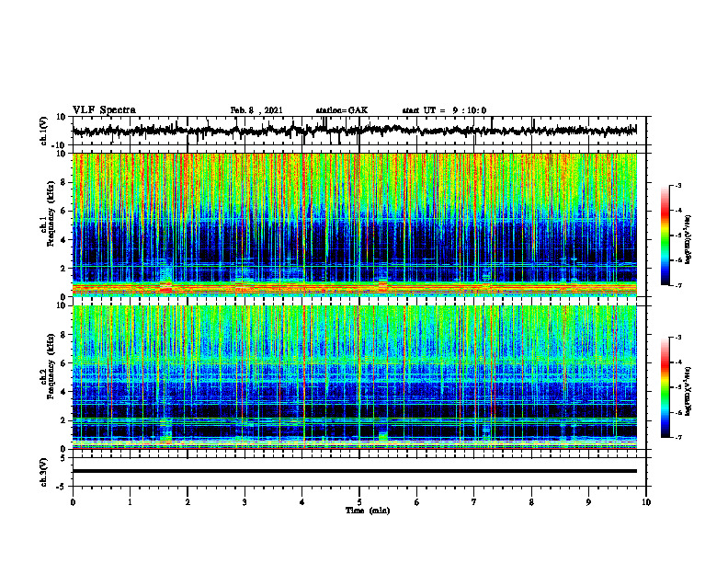Click ch.2 color bar log(PSD) unit label
This screenshot has width=728, height=563.
(x=688, y=389)
